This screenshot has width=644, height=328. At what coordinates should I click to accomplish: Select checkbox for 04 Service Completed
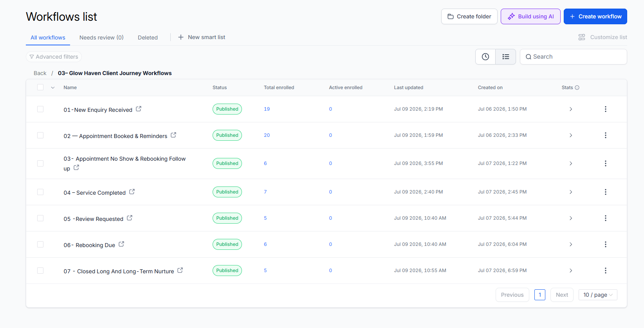[x=40, y=192]
